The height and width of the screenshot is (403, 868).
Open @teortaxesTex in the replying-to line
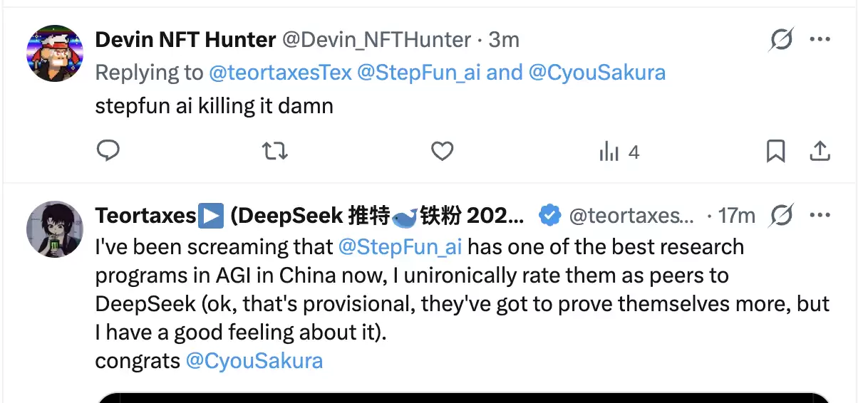pyautogui.click(x=279, y=73)
